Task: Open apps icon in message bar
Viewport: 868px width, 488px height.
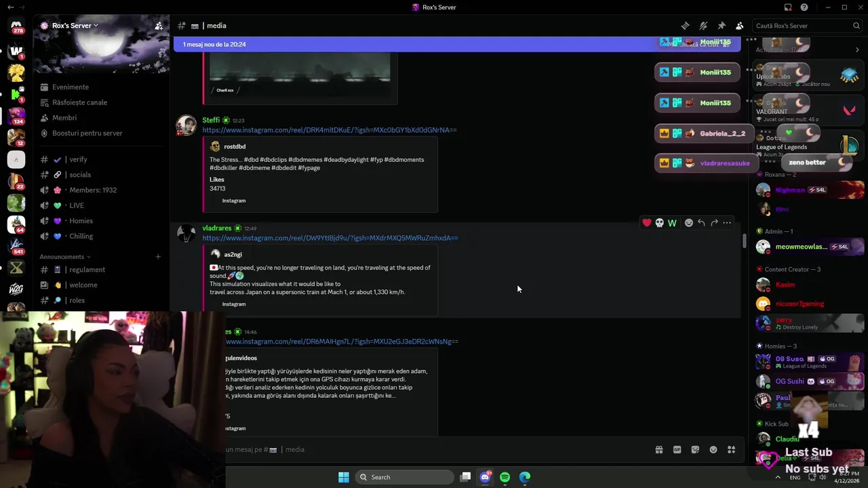Action: click(x=731, y=449)
